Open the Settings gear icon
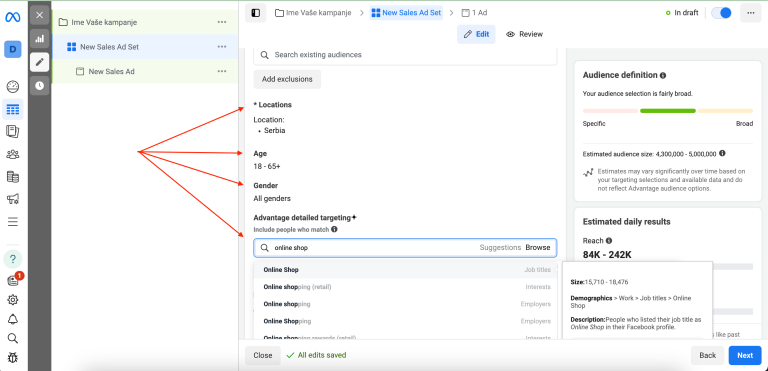This screenshot has width=768, height=371. tap(13, 300)
